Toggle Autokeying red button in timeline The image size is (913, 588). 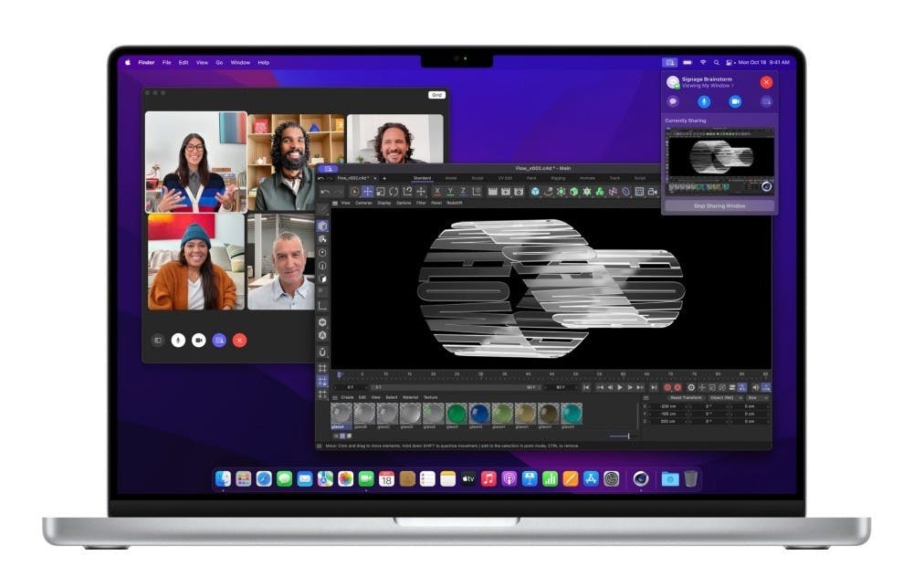677,387
